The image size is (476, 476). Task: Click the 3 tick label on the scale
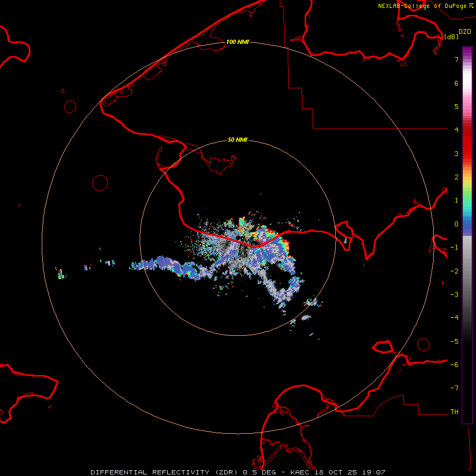[x=456, y=153]
